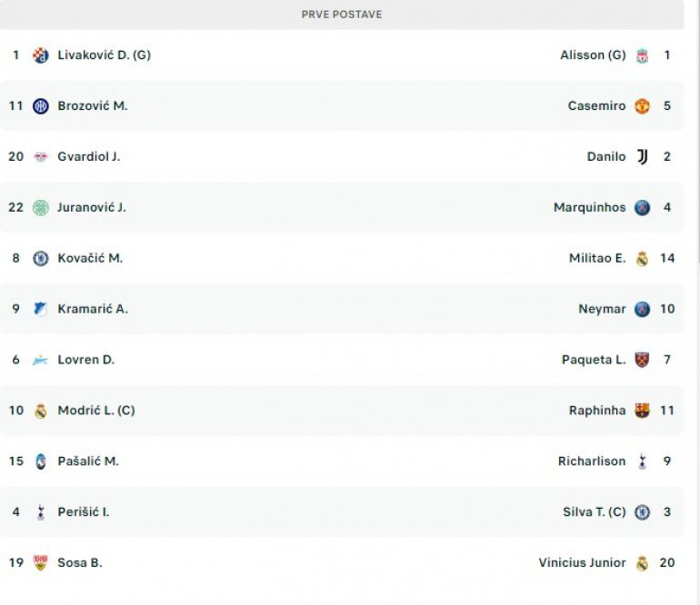This screenshot has width=700, height=605.
Task: Click the Atalanta crest beside Pašalić
Action: [x=40, y=461]
